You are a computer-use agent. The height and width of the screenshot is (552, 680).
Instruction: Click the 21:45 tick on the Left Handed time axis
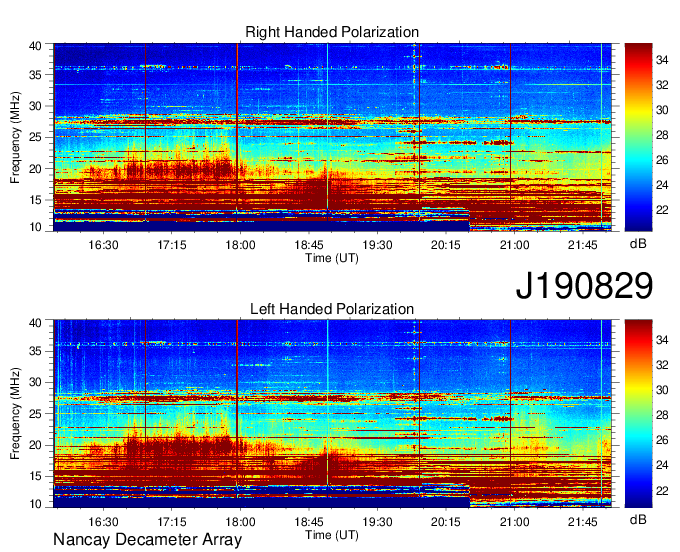click(x=583, y=522)
